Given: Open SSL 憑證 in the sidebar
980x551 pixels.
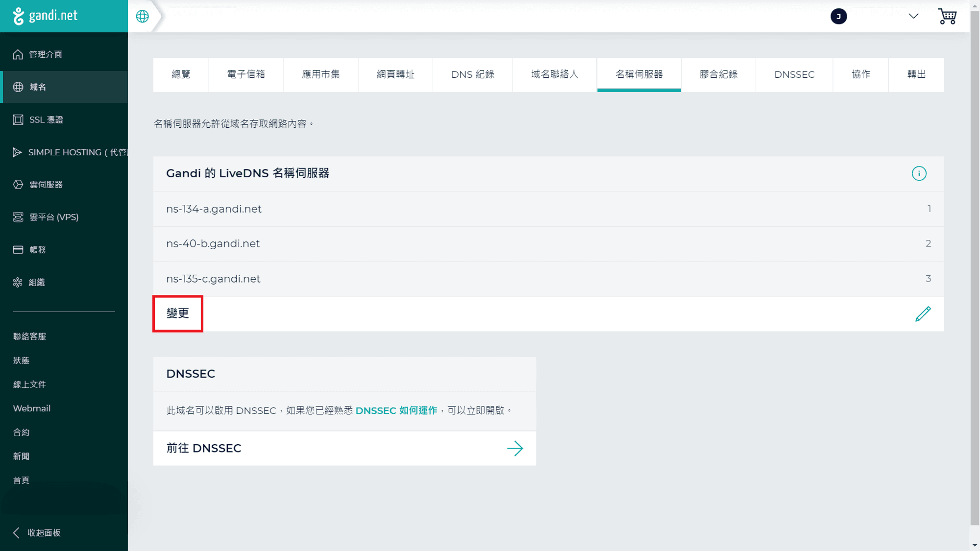Looking at the screenshot, I should (x=64, y=120).
